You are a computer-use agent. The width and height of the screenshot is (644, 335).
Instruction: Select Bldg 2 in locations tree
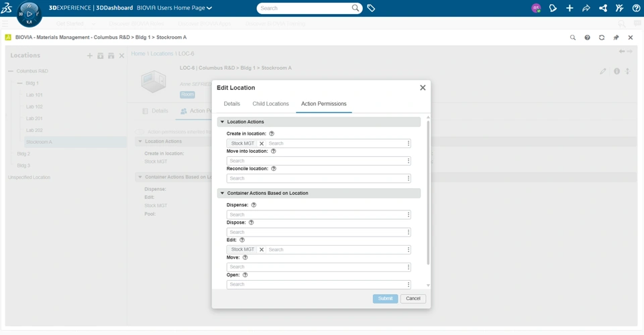tap(23, 153)
